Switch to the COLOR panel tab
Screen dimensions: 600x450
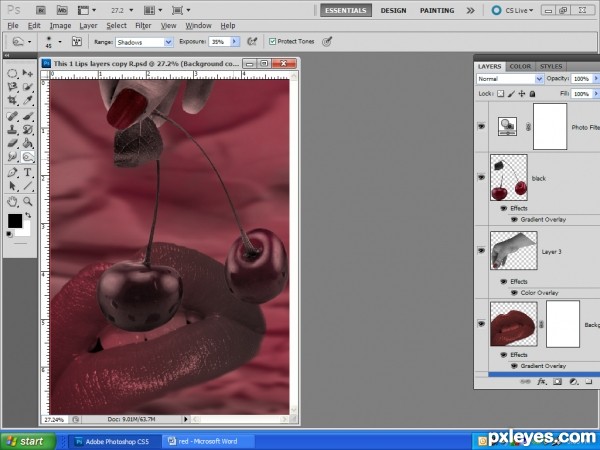click(520, 67)
